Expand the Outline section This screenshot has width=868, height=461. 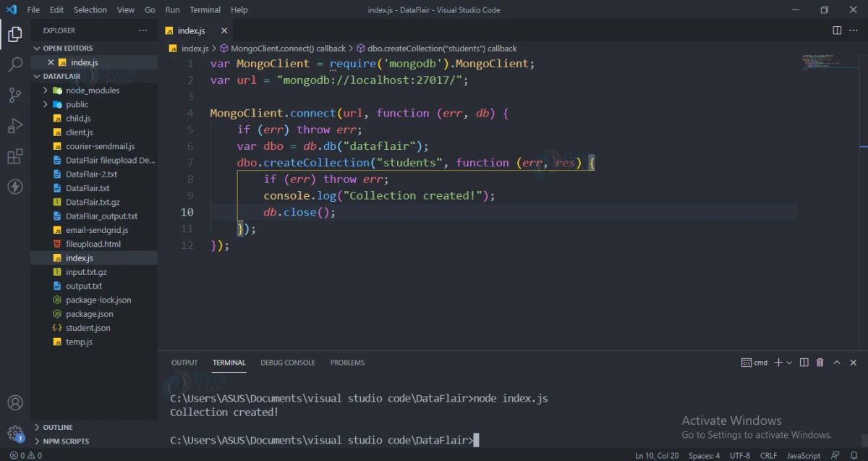(x=57, y=427)
